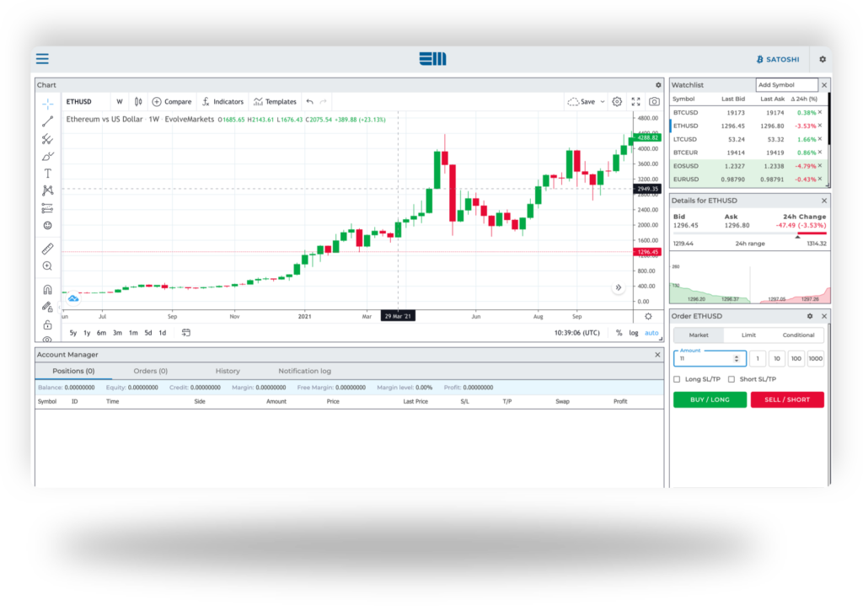
Task: Open the hamburger main menu
Action: 42,59
